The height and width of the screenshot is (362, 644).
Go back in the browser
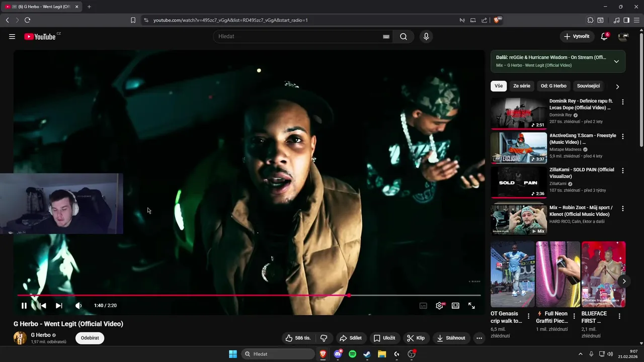(x=7, y=20)
